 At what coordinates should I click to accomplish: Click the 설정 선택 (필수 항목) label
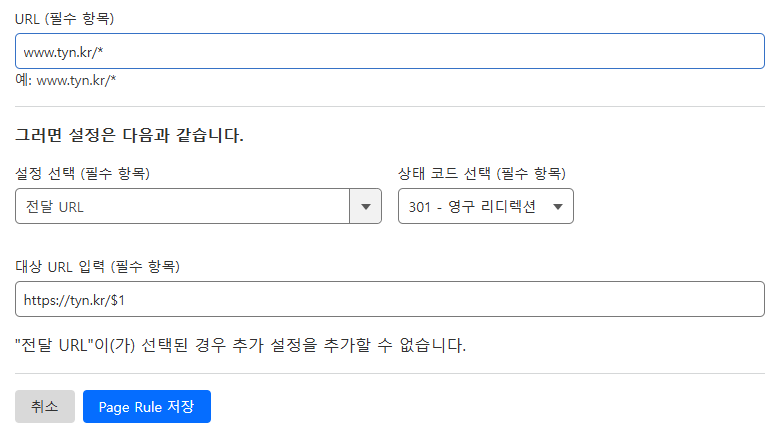pyautogui.click(x=82, y=173)
